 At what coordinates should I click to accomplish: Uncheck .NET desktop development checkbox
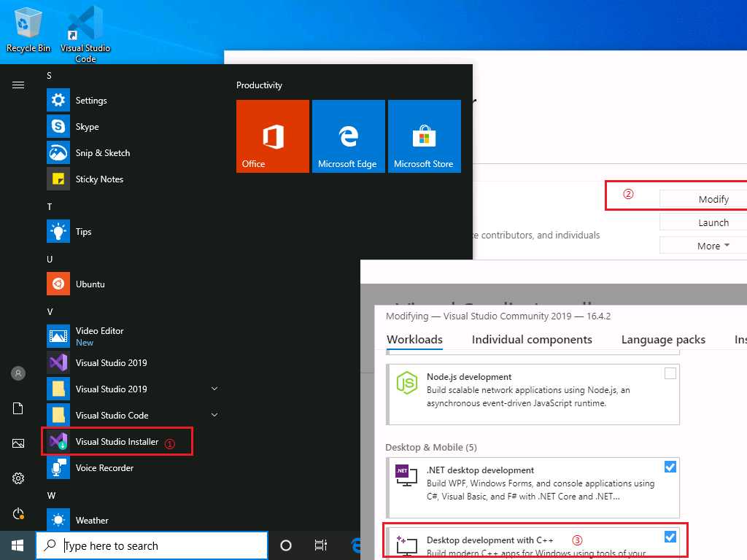pos(670,467)
